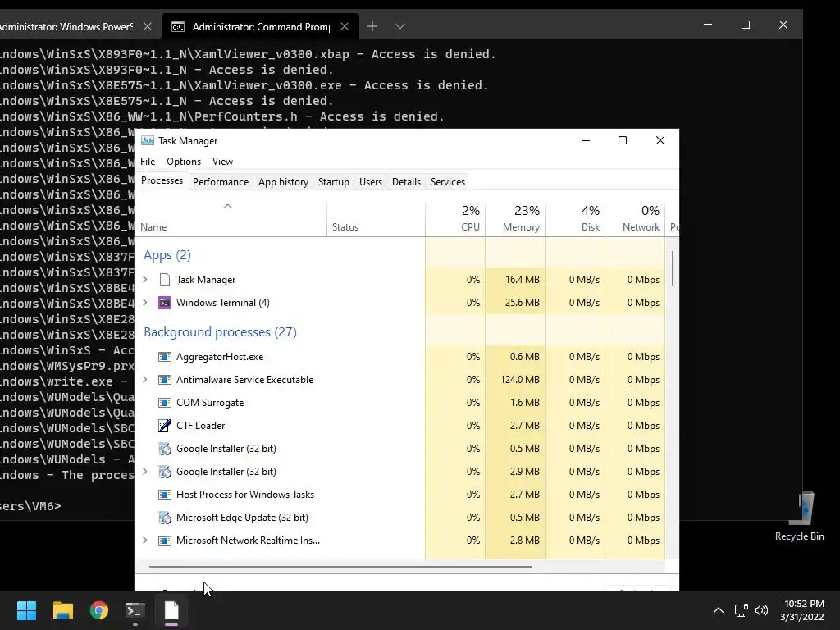
Task: Open the terminal new-tab dropdown
Action: click(x=399, y=26)
